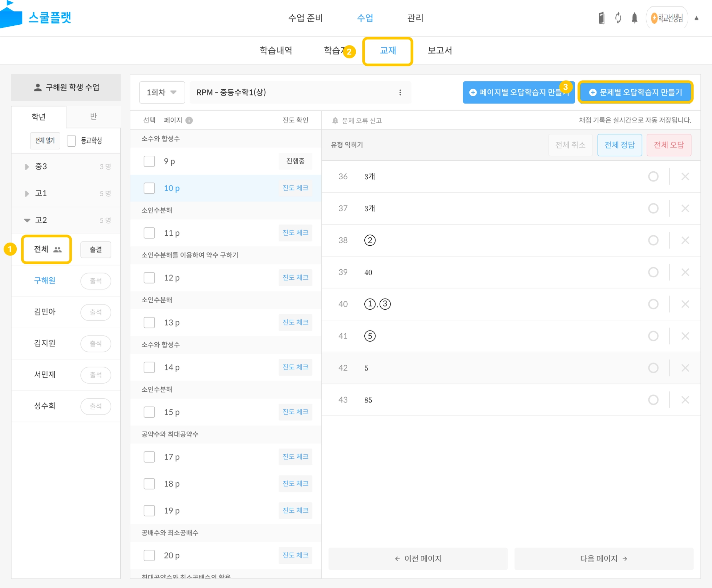The image size is (712, 588).
Task: Select the 9 p page checkbox
Action: [149, 161]
